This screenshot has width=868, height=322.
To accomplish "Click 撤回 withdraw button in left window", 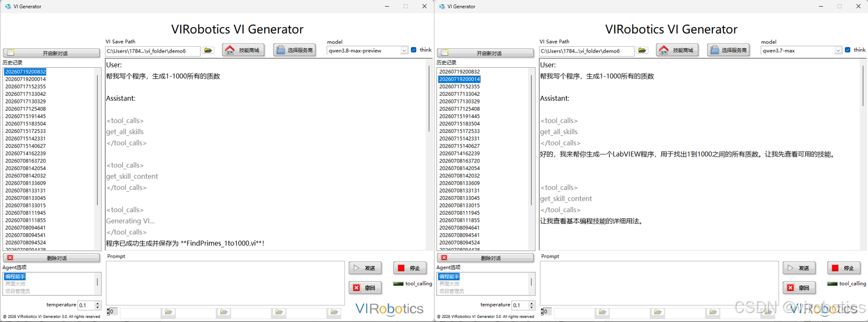I will pyautogui.click(x=365, y=288).
